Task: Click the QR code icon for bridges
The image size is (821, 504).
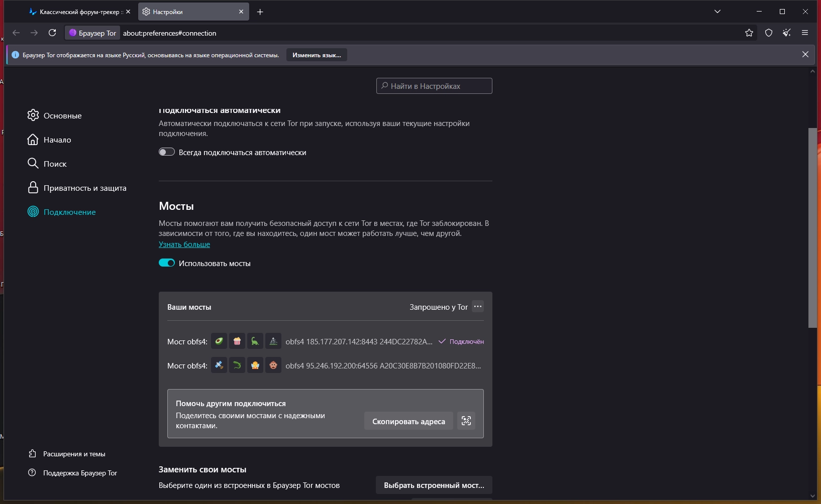Action: [466, 421]
